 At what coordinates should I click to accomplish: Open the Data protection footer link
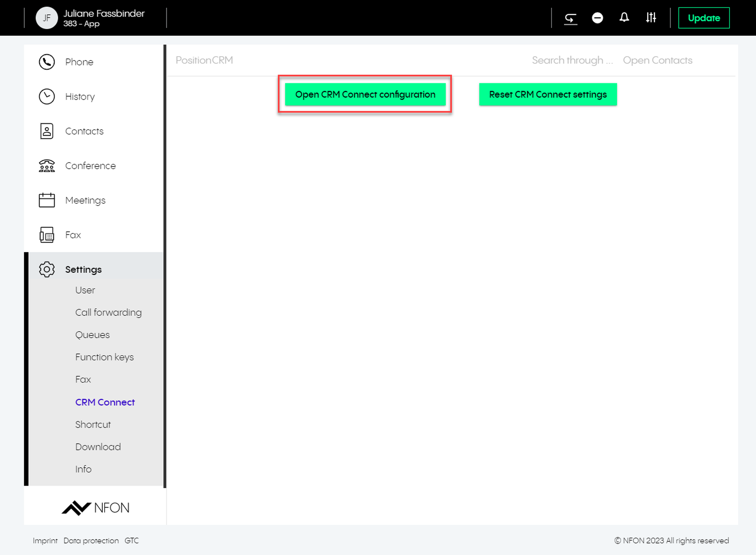pyautogui.click(x=91, y=541)
